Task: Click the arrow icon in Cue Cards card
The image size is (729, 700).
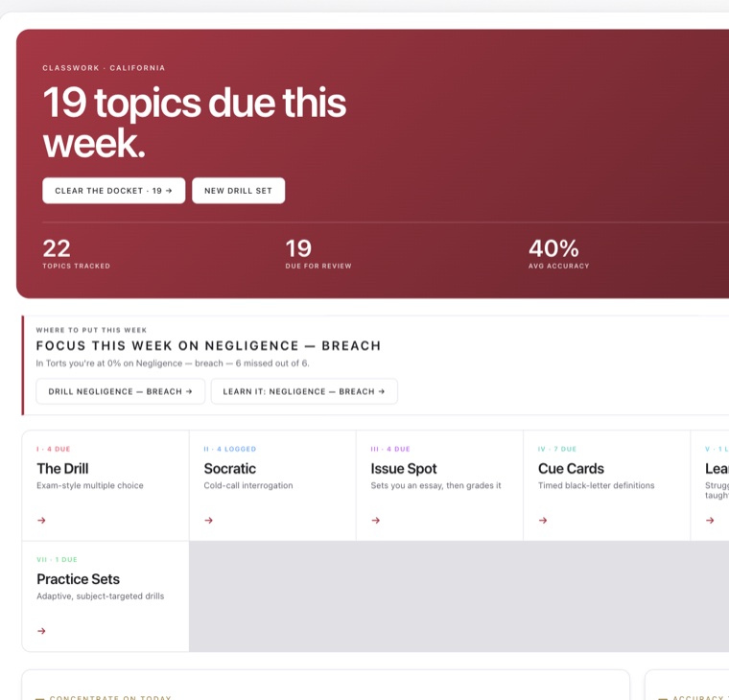Action: (x=543, y=520)
